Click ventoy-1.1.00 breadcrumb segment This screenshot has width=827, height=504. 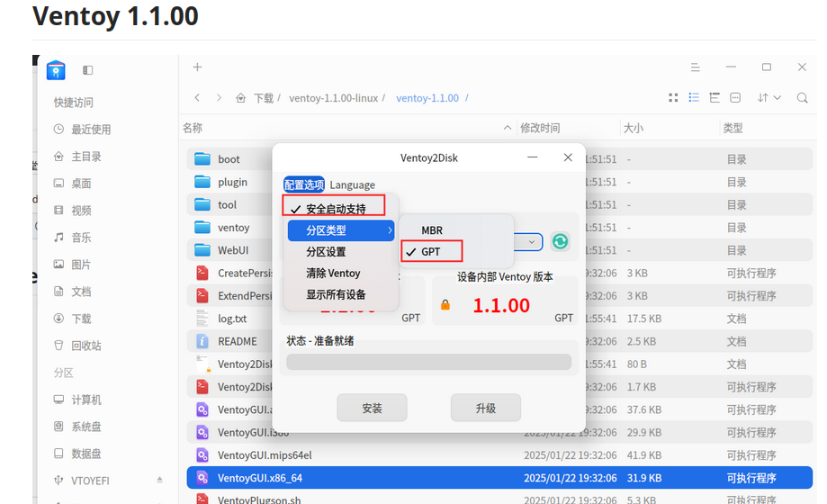point(427,97)
